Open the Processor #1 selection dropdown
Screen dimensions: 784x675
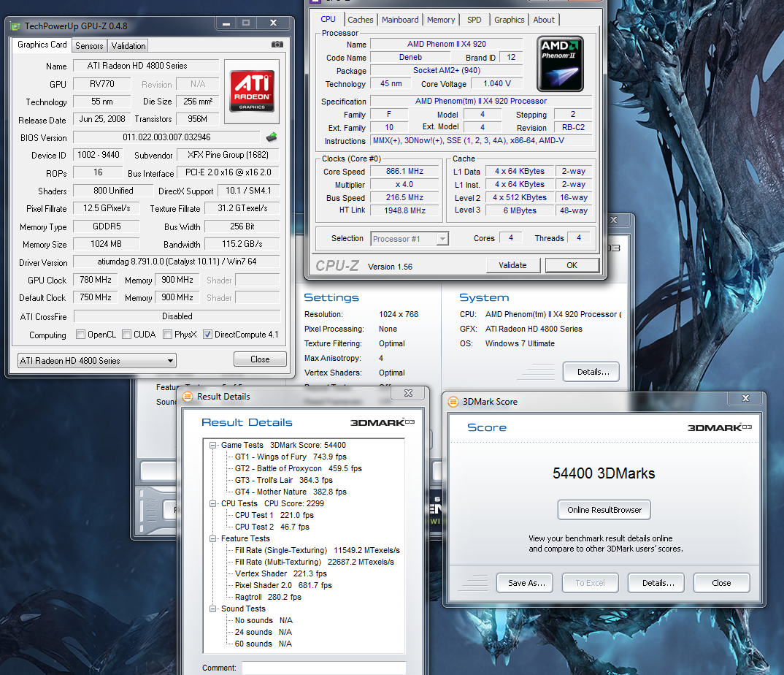pos(410,239)
